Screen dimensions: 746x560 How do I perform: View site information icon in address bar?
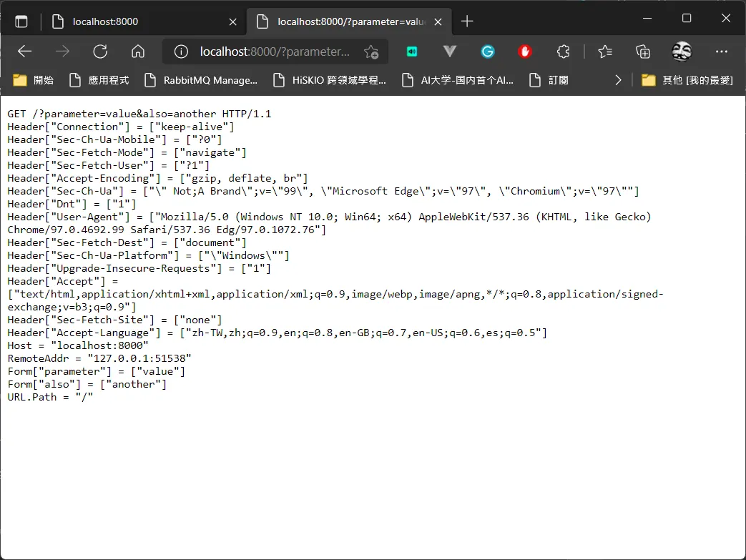click(x=181, y=51)
